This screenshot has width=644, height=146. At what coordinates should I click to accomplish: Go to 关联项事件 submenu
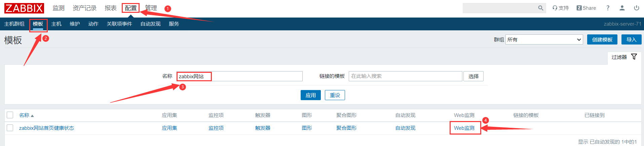click(119, 24)
